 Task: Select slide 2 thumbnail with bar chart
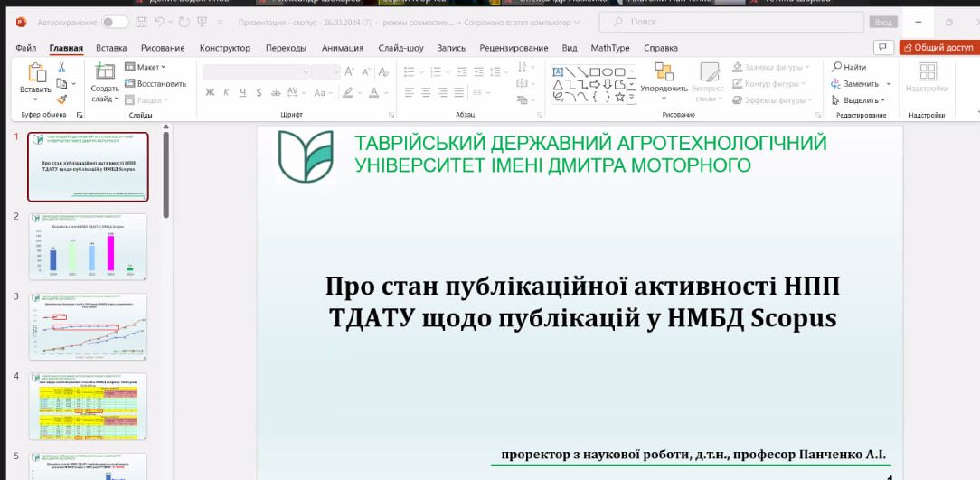tap(88, 245)
